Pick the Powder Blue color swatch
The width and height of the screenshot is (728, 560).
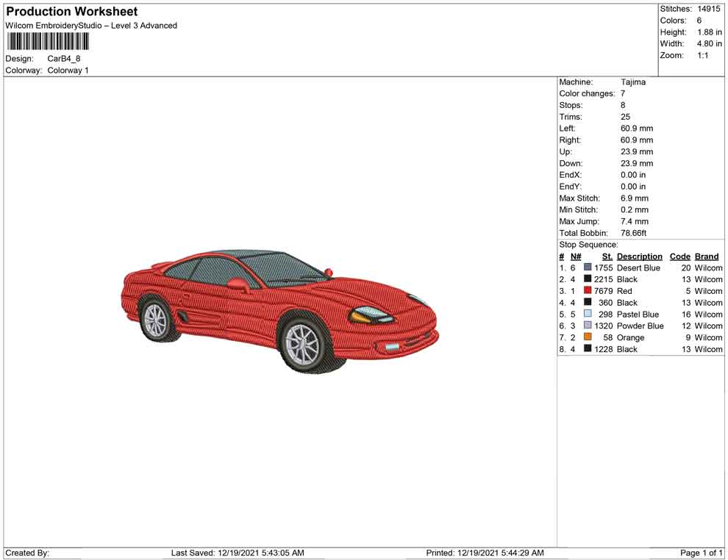(x=588, y=326)
